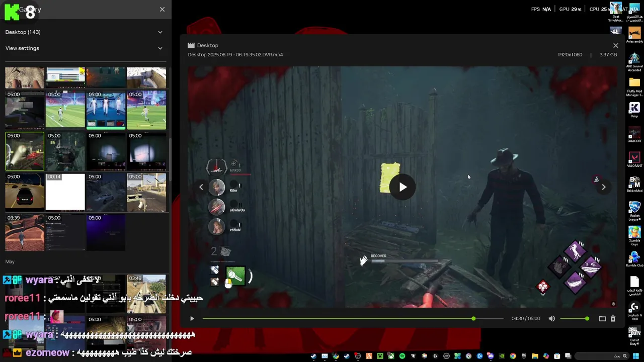The image size is (644, 362).
Task: Open File Explorer from the taskbar
Action: click(x=535, y=356)
